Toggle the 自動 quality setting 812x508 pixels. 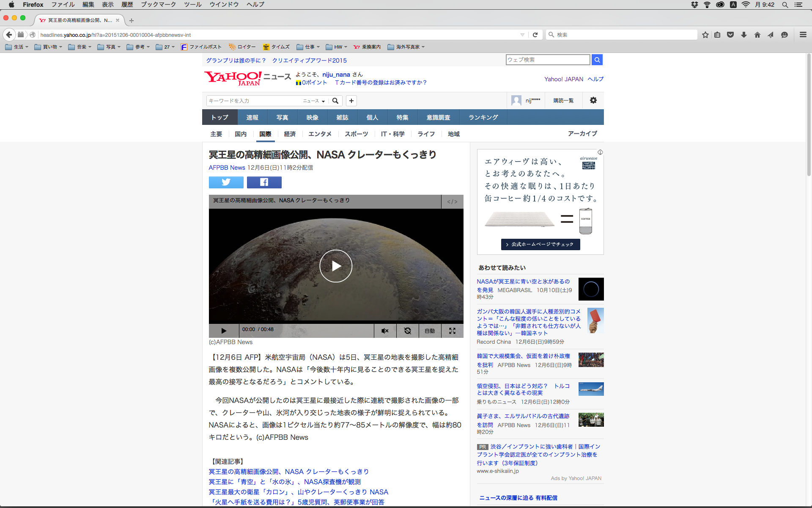[430, 331]
